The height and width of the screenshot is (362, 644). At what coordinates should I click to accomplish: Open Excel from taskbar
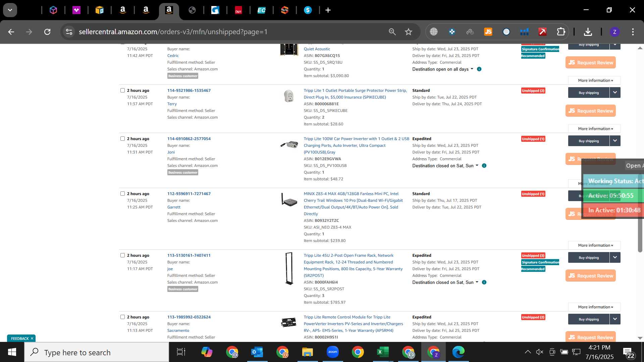[x=383, y=352]
